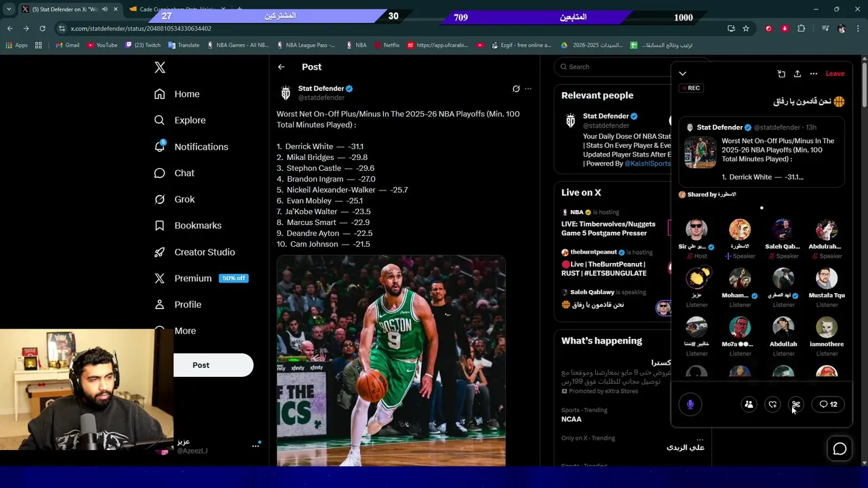Click the Space pop-out dock icon
Viewport: 868px width, 488px height.
(x=781, y=74)
